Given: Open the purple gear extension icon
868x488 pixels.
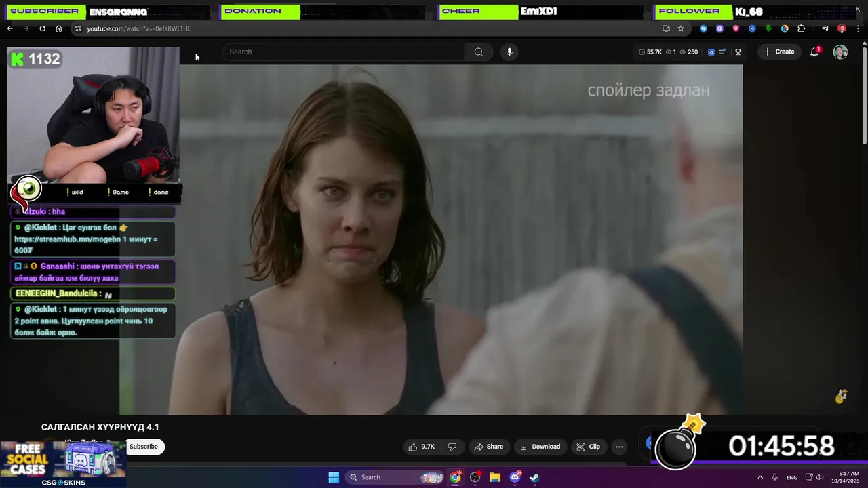Looking at the screenshot, I should click(x=719, y=28).
